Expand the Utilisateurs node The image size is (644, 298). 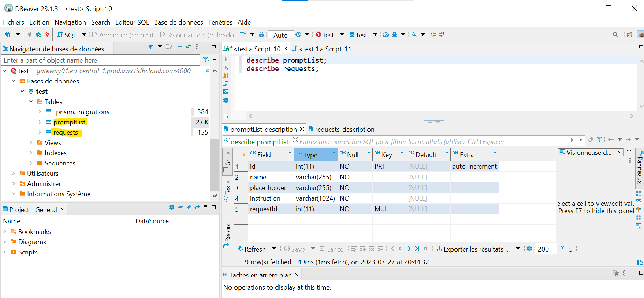[14, 173]
